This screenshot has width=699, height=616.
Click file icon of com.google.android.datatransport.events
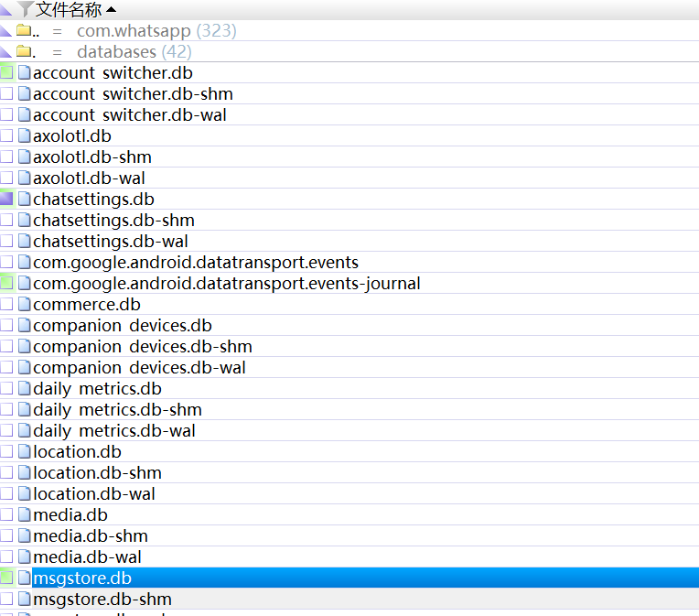[25, 262]
